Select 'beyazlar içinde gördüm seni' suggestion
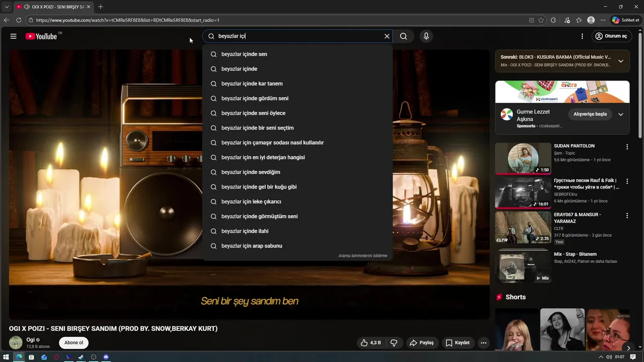 (297, 99)
